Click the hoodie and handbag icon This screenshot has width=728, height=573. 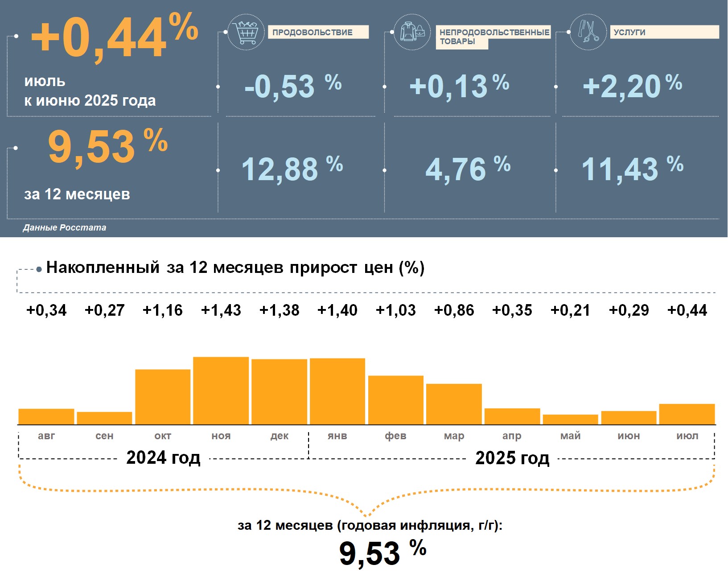point(413,32)
